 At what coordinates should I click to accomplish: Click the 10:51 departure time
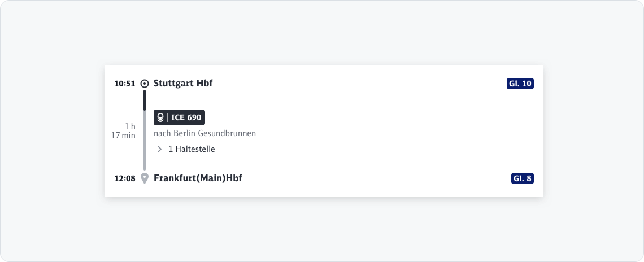[x=124, y=84]
